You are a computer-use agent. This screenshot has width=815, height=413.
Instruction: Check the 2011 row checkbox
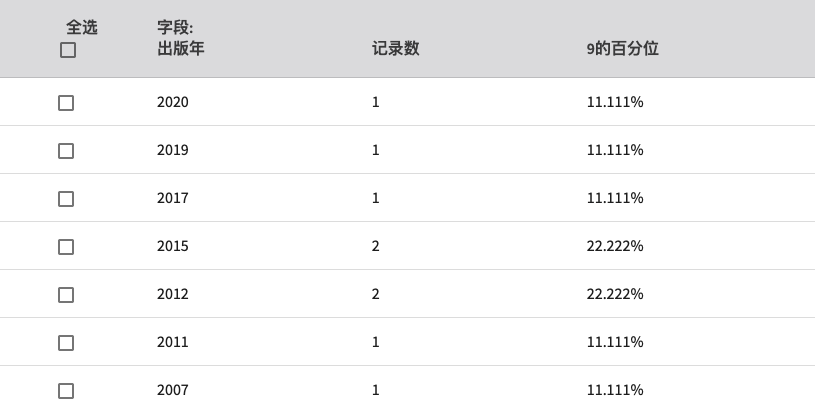click(66, 343)
